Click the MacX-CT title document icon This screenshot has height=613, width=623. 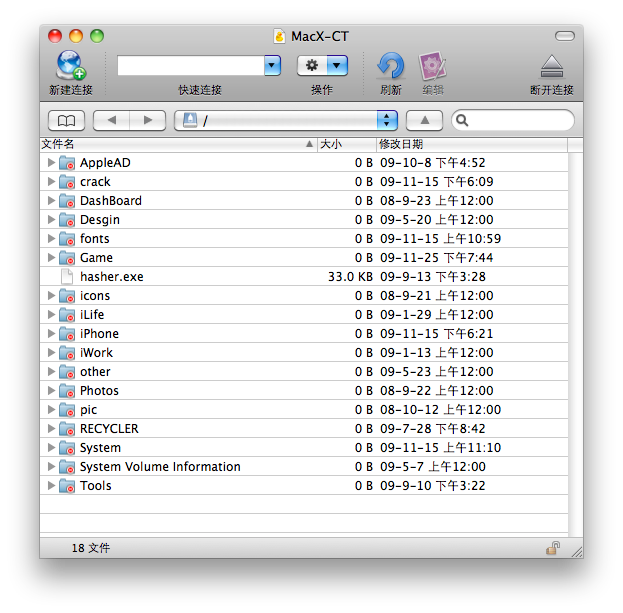pos(280,36)
